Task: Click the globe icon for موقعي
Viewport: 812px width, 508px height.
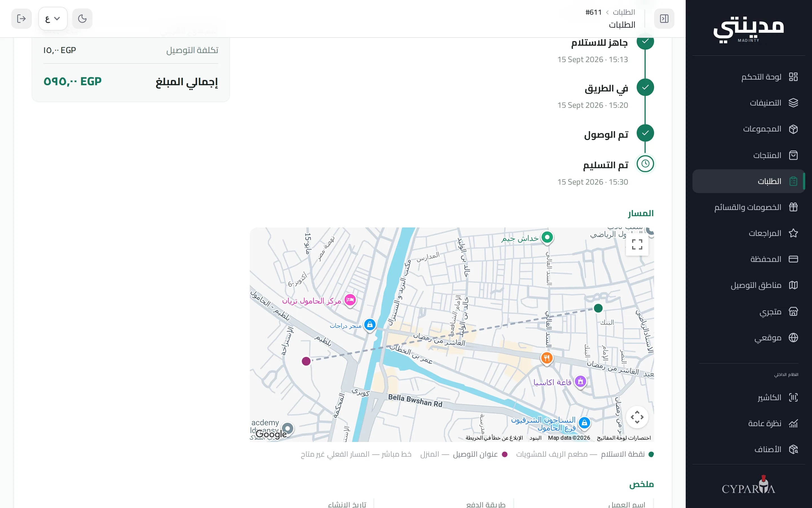Action: coord(793,337)
